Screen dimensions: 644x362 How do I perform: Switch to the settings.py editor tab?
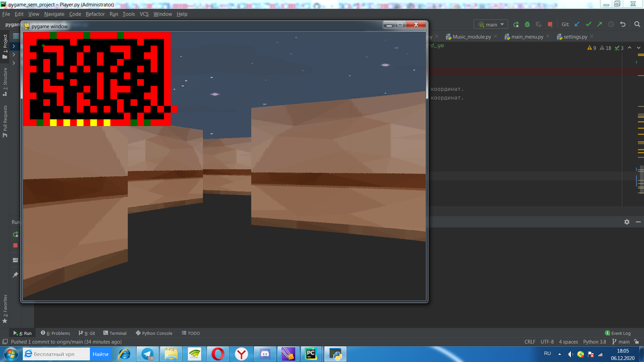pyautogui.click(x=575, y=37)
